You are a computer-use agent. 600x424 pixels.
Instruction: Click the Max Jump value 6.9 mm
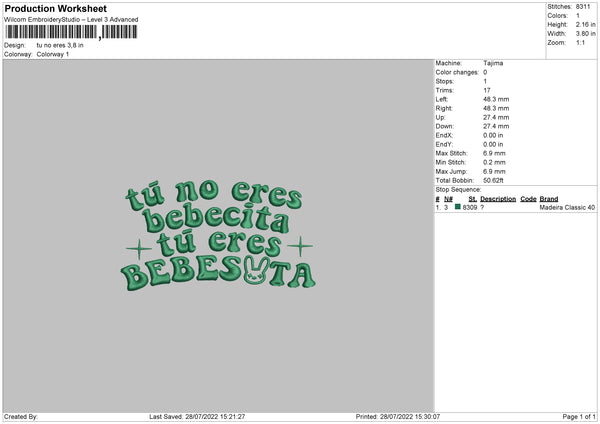point(494,172)
